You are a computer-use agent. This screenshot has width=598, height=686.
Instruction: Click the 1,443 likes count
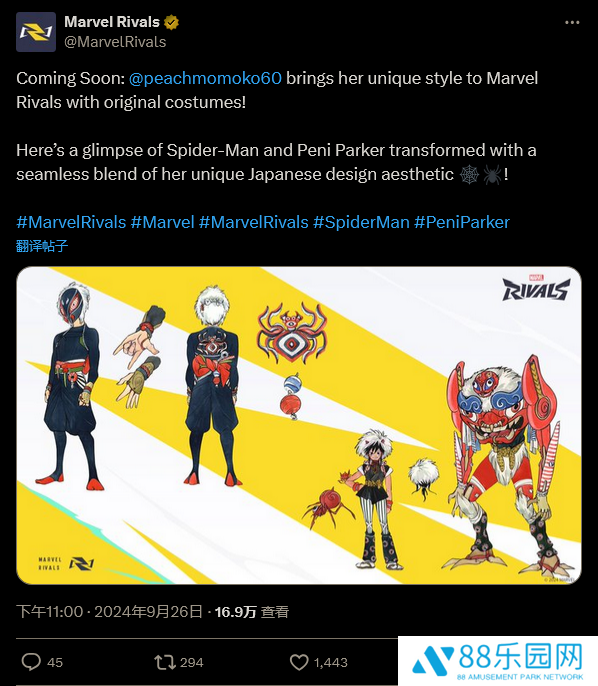(331, 662)
